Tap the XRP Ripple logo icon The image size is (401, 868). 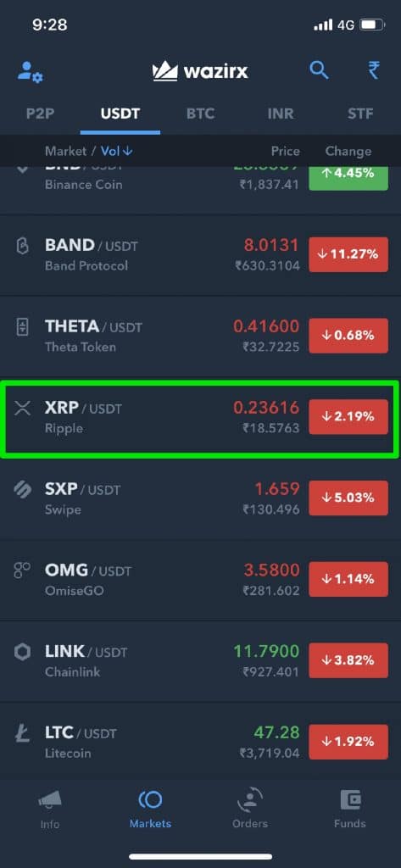(x=22, y=409)
